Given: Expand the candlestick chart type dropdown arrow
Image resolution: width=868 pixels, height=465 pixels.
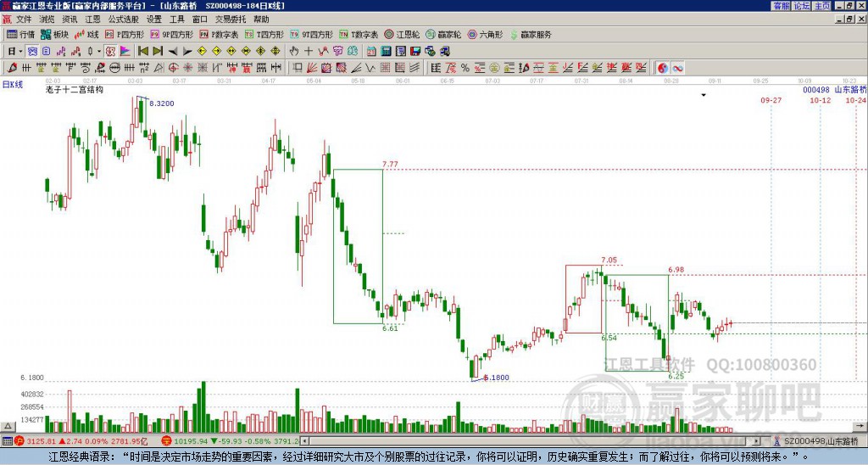Looking at the screenshot, I should [x=99, y=52].
